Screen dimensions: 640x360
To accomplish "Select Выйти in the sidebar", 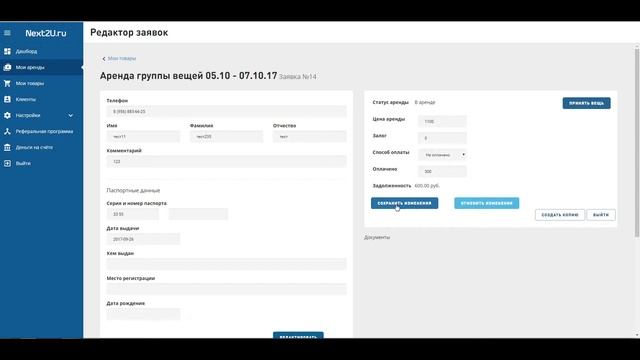I will [x=23, y=163].
